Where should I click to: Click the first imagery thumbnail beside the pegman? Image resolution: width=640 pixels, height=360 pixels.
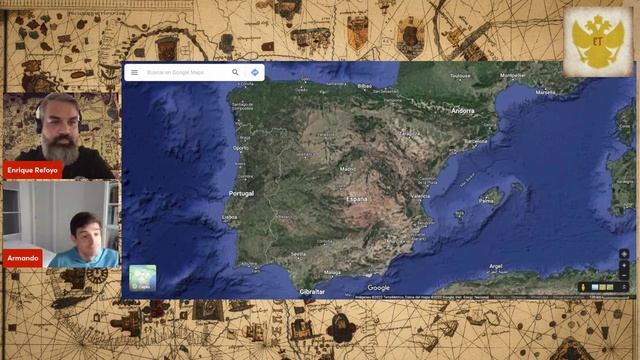[x=595, y=288]
